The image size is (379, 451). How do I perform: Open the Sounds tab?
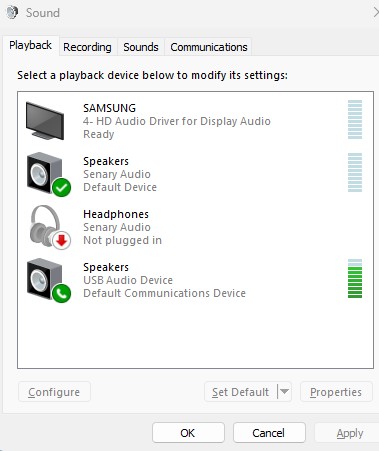click(141, 47)
